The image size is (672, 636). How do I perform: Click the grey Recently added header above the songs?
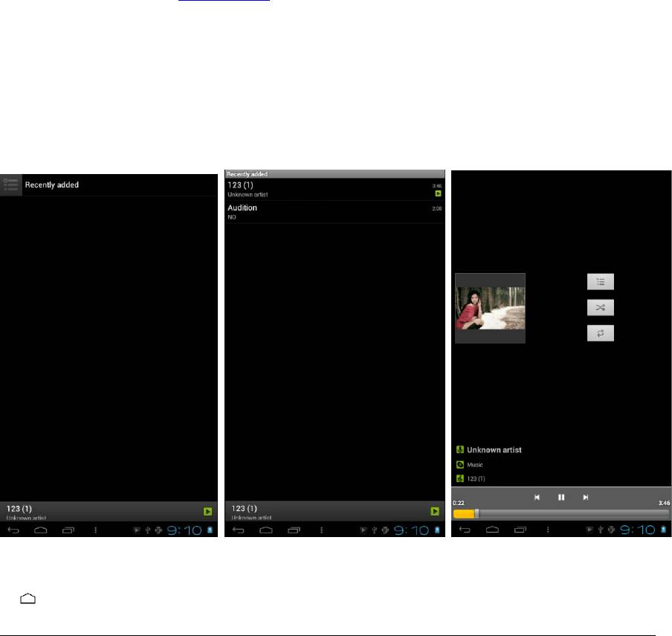coord(334,174)
